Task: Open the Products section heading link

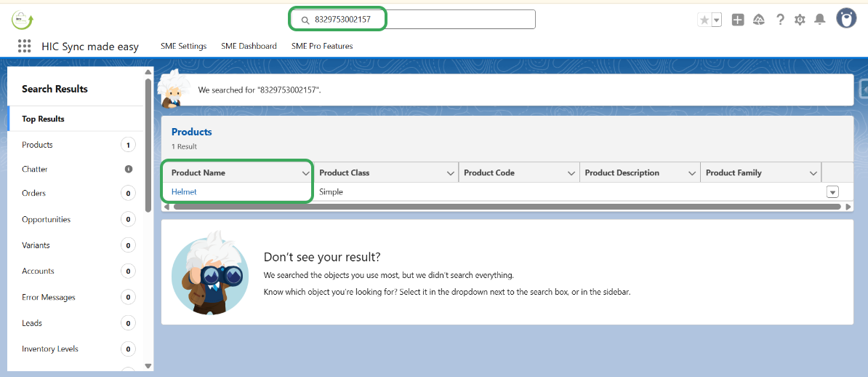Action: pyautogui.click(x=191, y=132)
